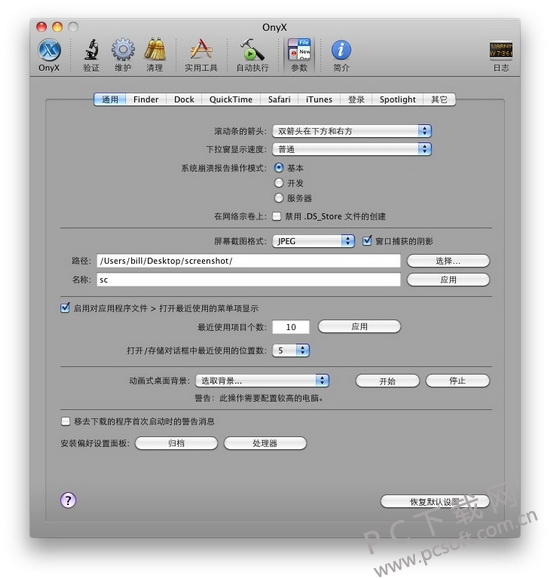Screen dimensions: 550x579
Task: Open the 最近使用的位置数 dropdown showing 5
Action: click(291, 350)
